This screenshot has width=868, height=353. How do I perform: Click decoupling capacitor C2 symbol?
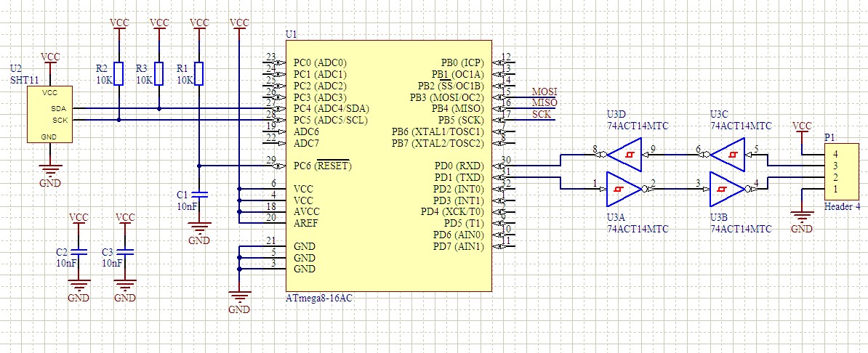(x=79, y=252)
